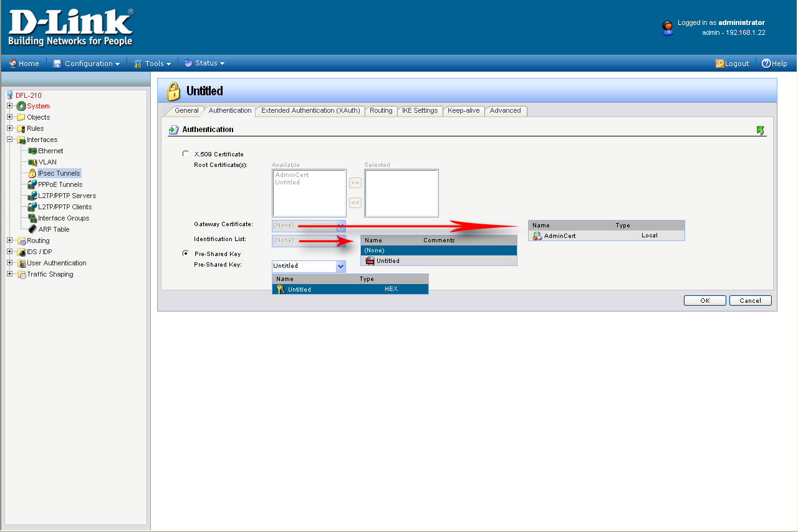
Task: Expand the Routing tree node
Action: tap(10, 240)
